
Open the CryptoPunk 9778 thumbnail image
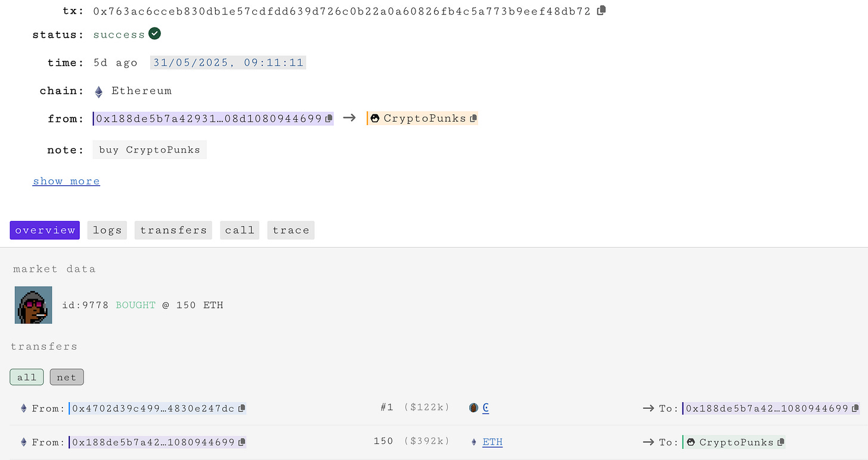33,305
